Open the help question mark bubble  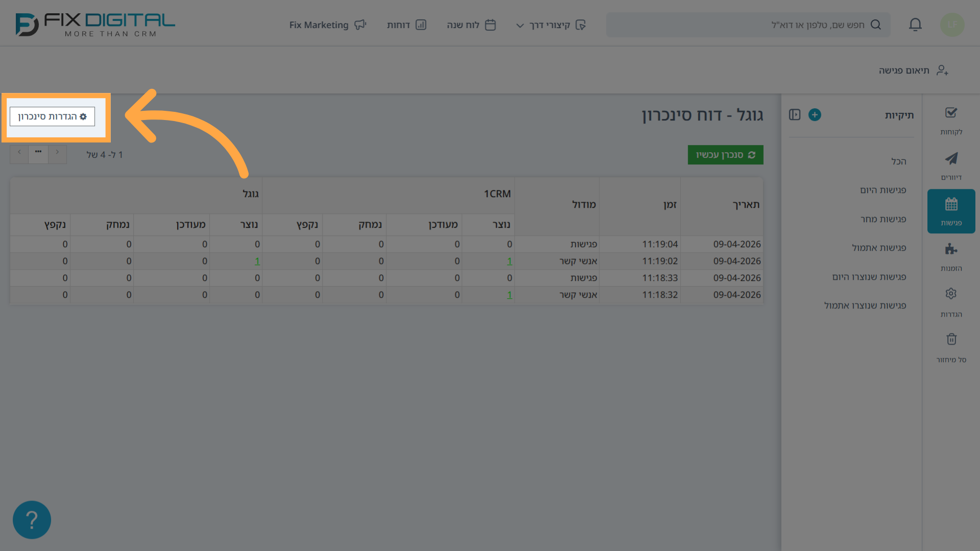pyautogui.click(x=32, y=520)
